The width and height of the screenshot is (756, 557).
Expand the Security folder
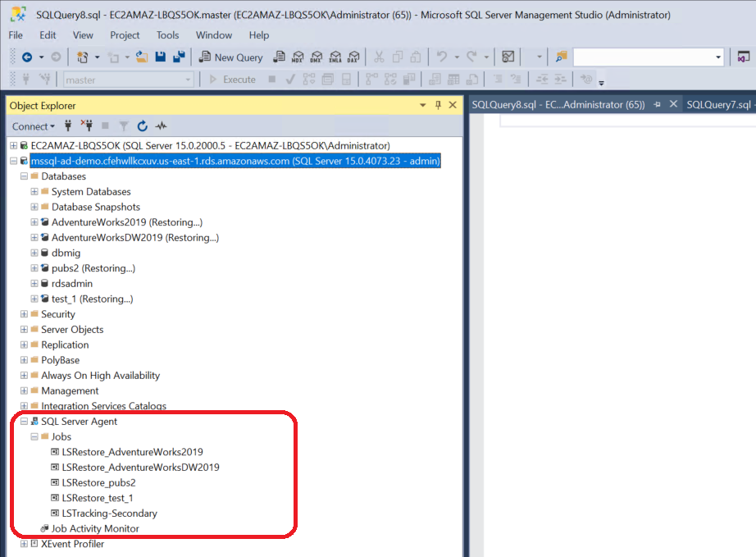coord(24,314)
